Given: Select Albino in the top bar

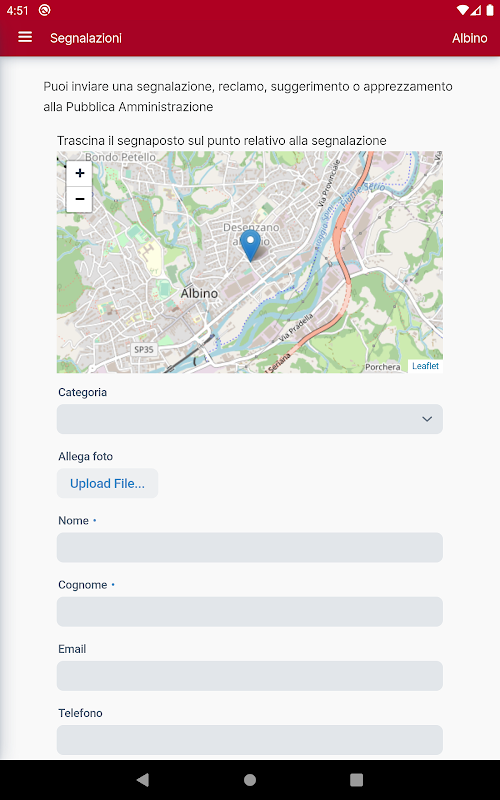Looking at the screenshot, I should [469, 38].
